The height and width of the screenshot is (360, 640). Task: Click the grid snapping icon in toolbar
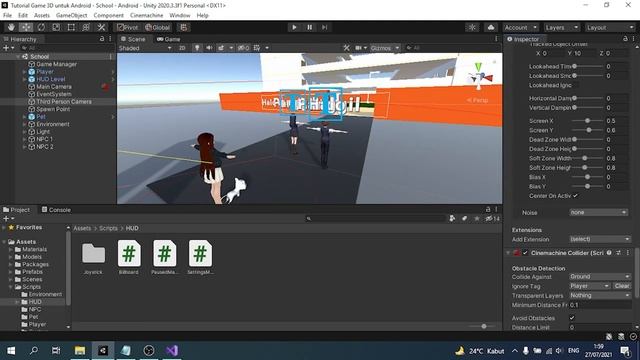point(184,27)
